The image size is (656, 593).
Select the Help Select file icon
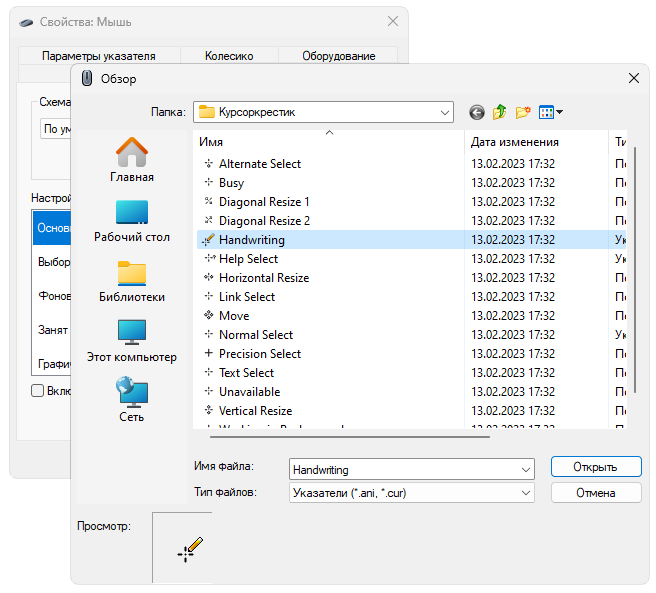[210, 258]
